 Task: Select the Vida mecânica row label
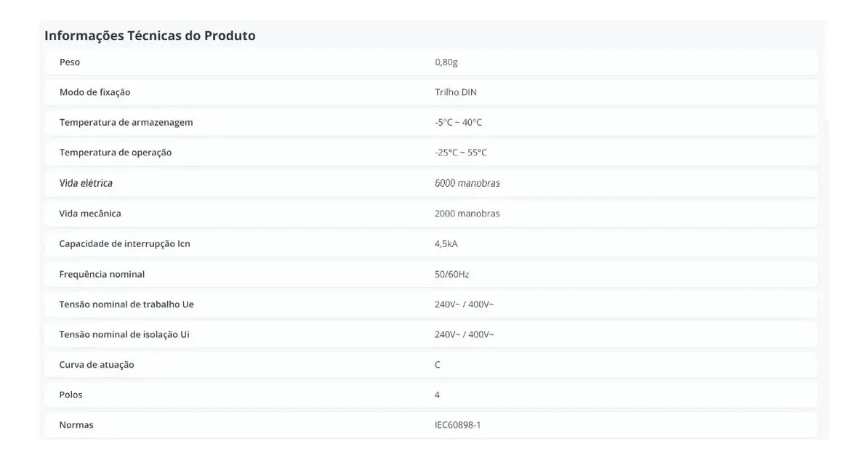[x=90, y=213]
